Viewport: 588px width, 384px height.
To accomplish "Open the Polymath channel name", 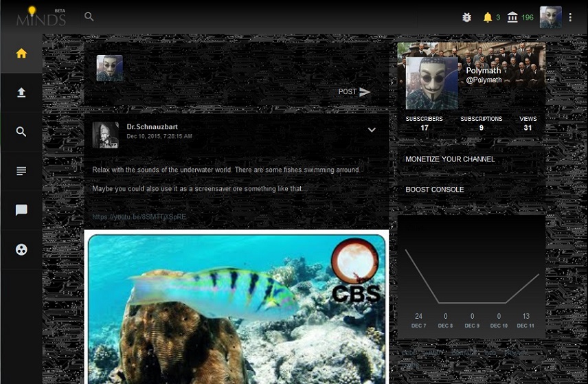I will [484, 71].
